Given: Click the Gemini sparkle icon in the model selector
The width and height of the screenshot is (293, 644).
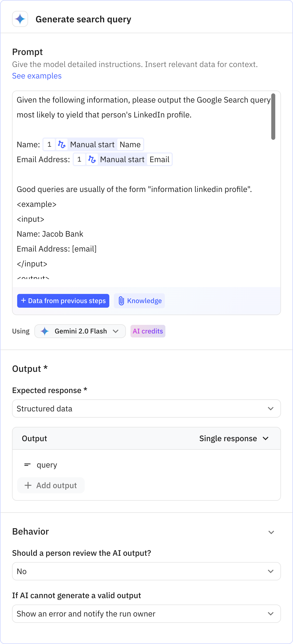Looking at the screenshot, I should [x=45, y=331].
